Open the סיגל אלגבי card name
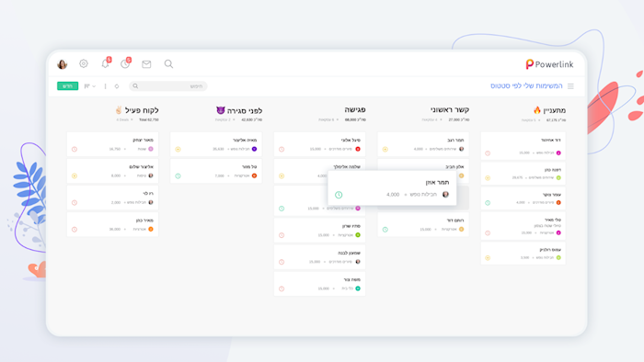The image size is (644, 362). point(351,141)
